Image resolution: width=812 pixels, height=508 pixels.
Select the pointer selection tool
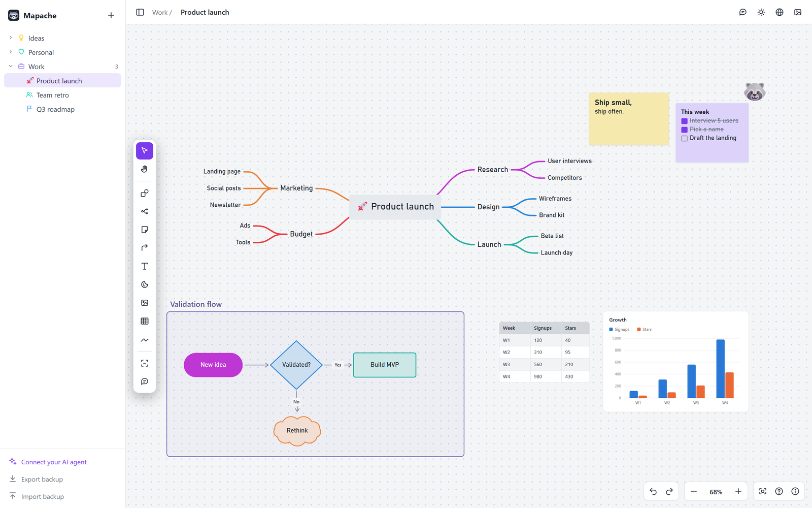click(x=145, y=151)
